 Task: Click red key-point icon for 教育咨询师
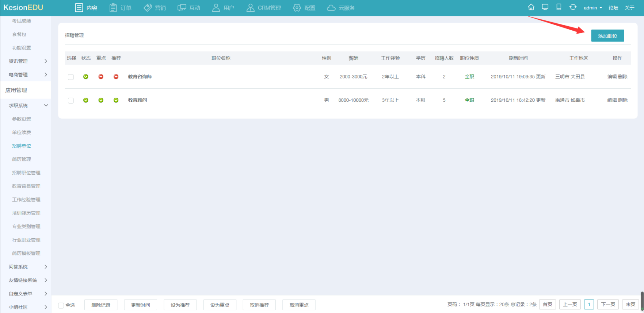[x=101, y=77]
